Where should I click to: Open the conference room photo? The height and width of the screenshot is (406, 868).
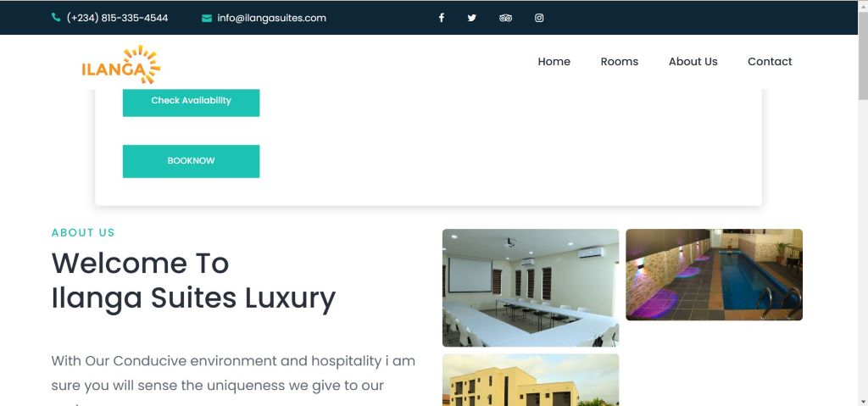point(531,288)
